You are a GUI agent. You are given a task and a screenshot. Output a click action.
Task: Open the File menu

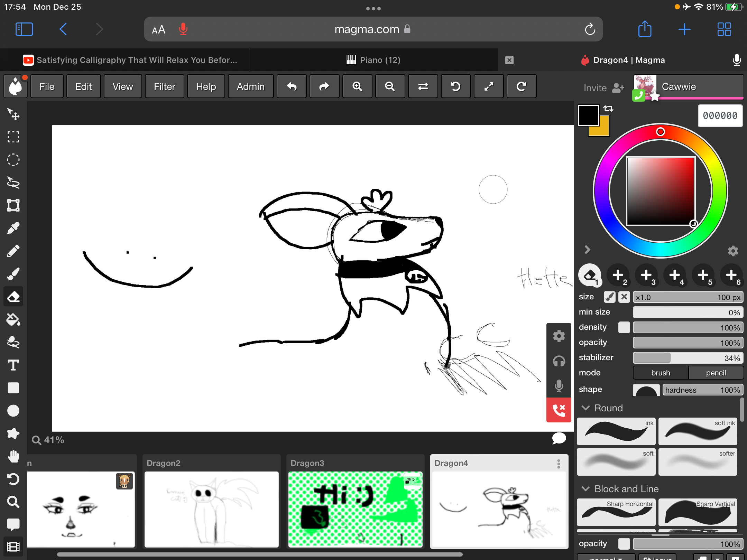47,86
